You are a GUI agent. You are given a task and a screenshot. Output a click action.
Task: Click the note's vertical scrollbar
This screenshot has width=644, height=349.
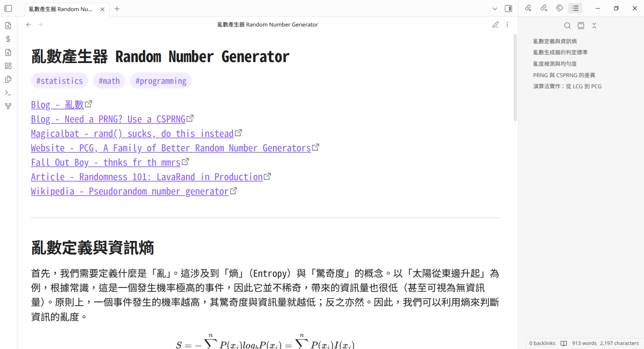pyautogui.click(x=515, y=77)
